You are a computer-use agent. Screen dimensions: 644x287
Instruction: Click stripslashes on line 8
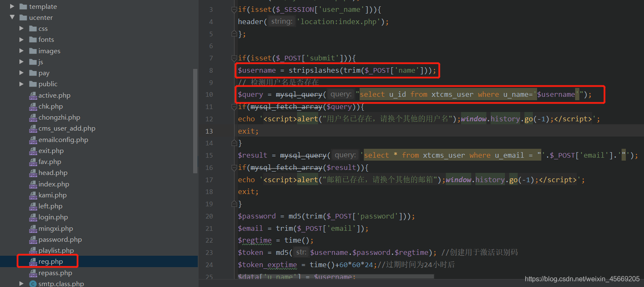click(x=314, y=70)
